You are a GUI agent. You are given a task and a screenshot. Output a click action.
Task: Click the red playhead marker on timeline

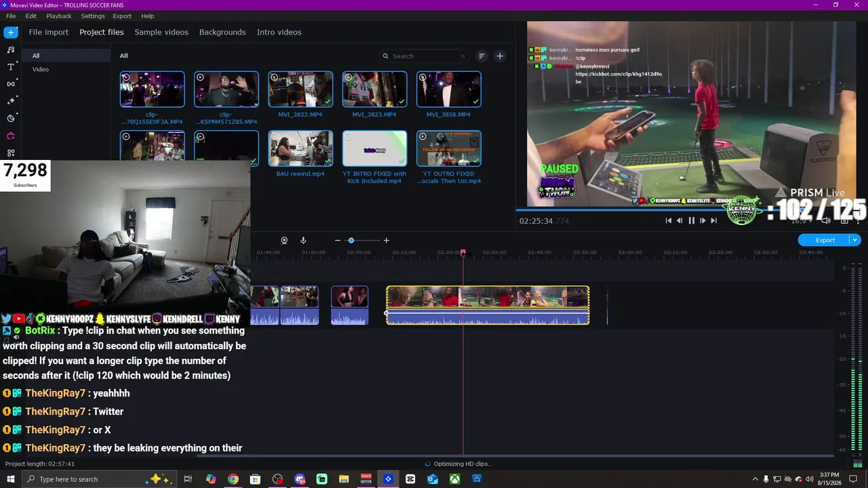463,253
